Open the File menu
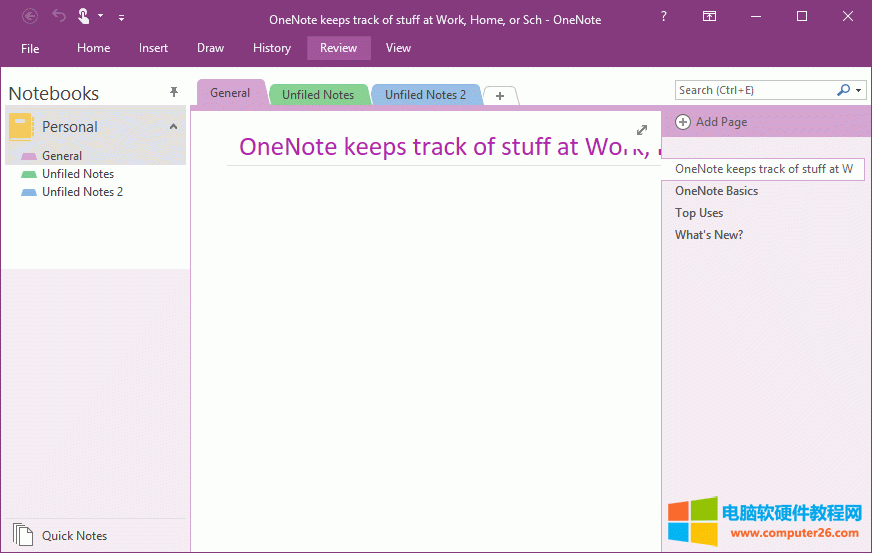Screen dimensions: 872x553 30,48
